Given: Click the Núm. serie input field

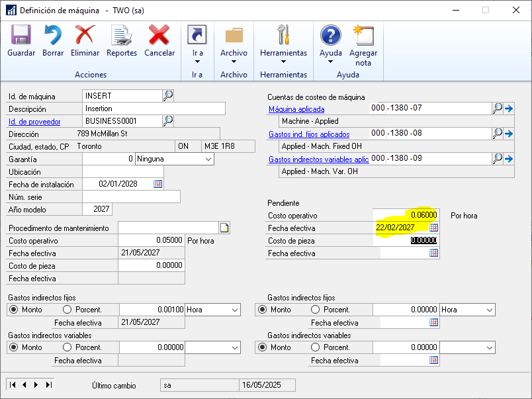Looking at the screenshot, I should (131, 197).
